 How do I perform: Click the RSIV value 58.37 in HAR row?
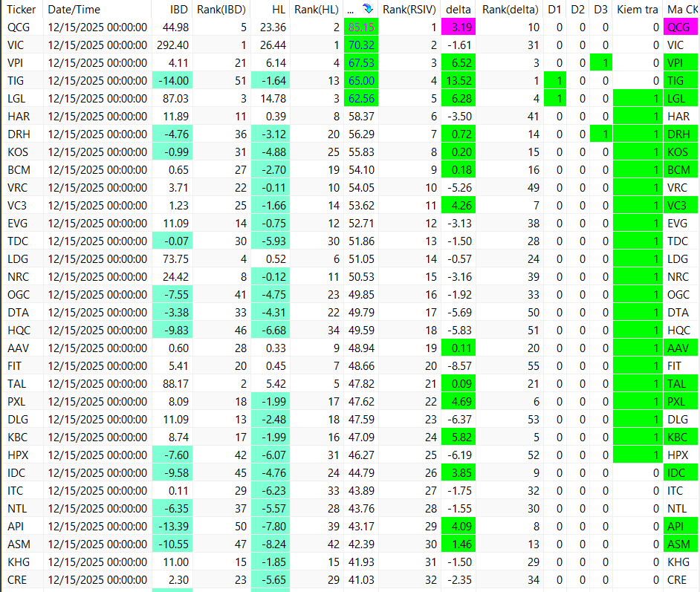tap(361, 117)
